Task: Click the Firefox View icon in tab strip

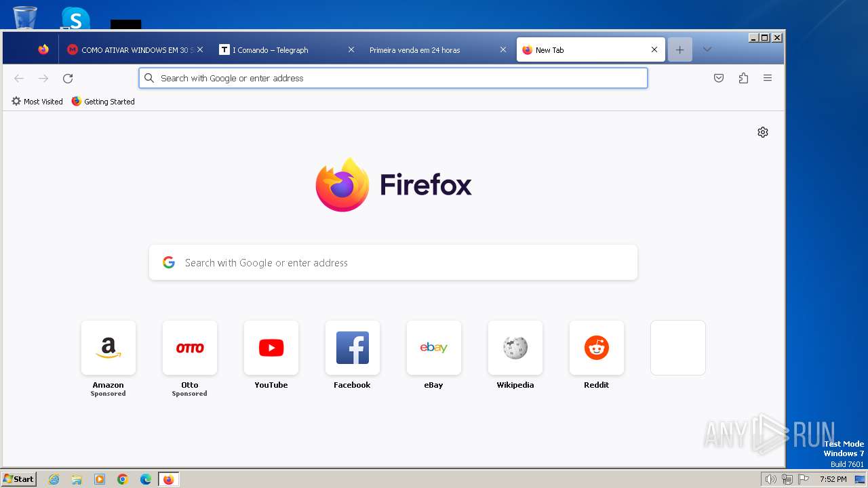Action: click(43, 49)
